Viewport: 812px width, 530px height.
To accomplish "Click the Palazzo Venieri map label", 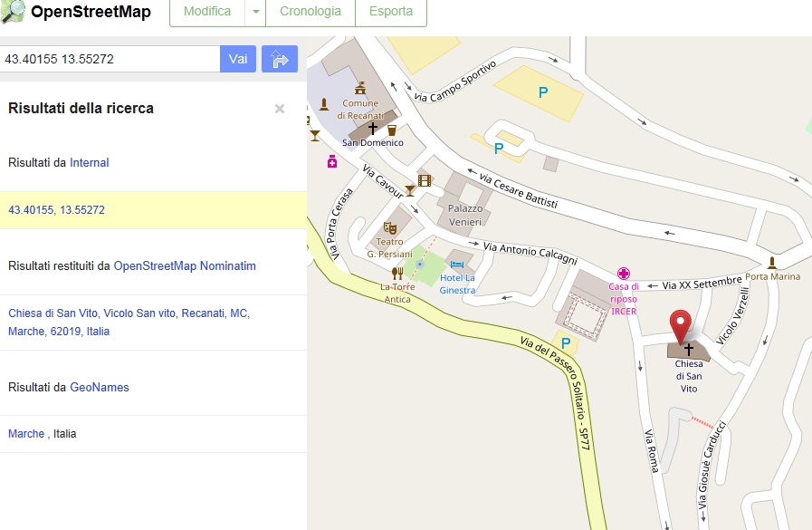I will pyautogui.click(x=465, y=215).
